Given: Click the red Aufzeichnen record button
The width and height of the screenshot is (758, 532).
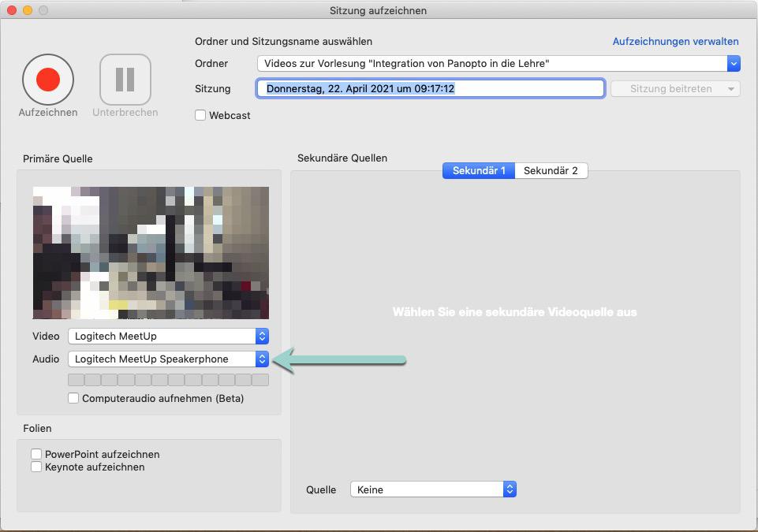Looking at the screenshot, I should (x=48, y=79).
